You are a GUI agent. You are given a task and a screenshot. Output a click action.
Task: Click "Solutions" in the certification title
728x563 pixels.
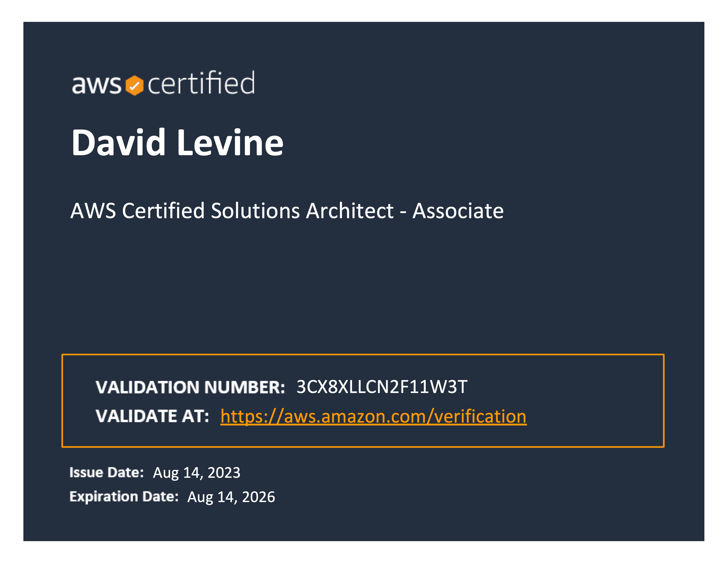tap(255, 211)
